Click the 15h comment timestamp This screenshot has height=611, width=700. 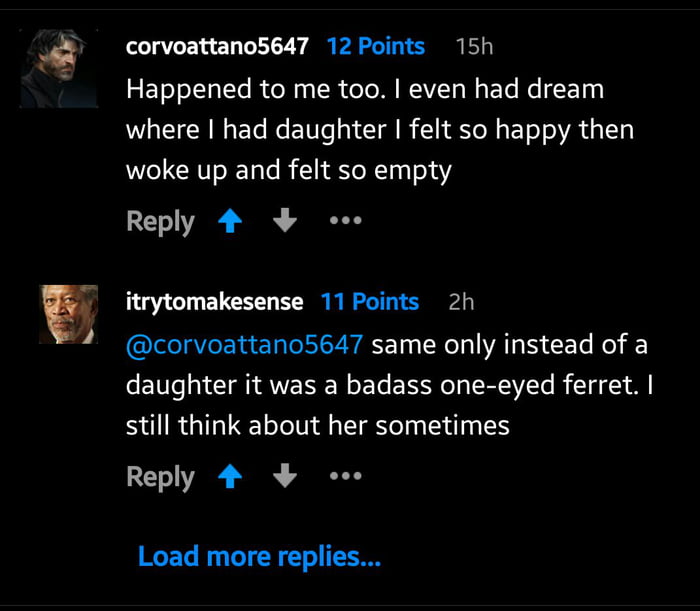pos(474,46)
